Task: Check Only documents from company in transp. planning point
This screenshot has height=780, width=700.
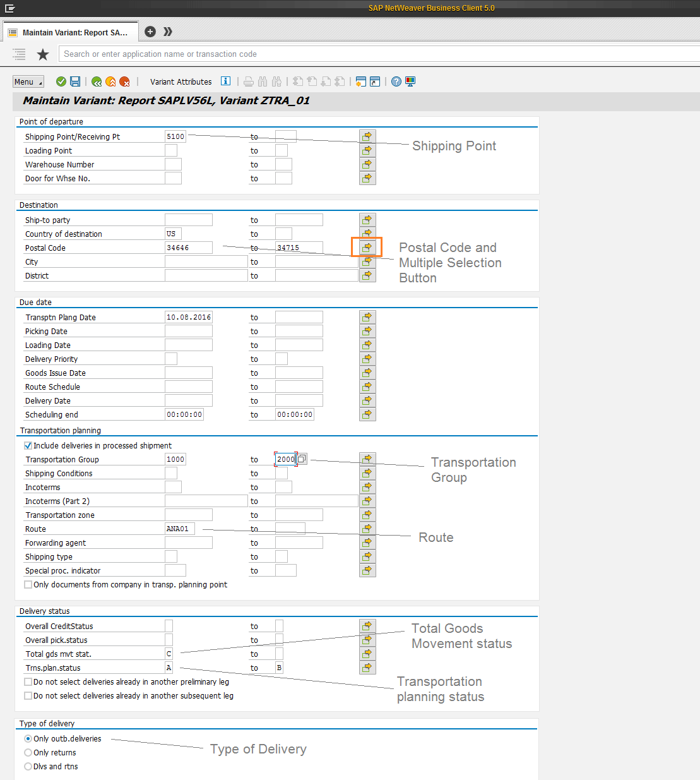Action: pos(28,584)
